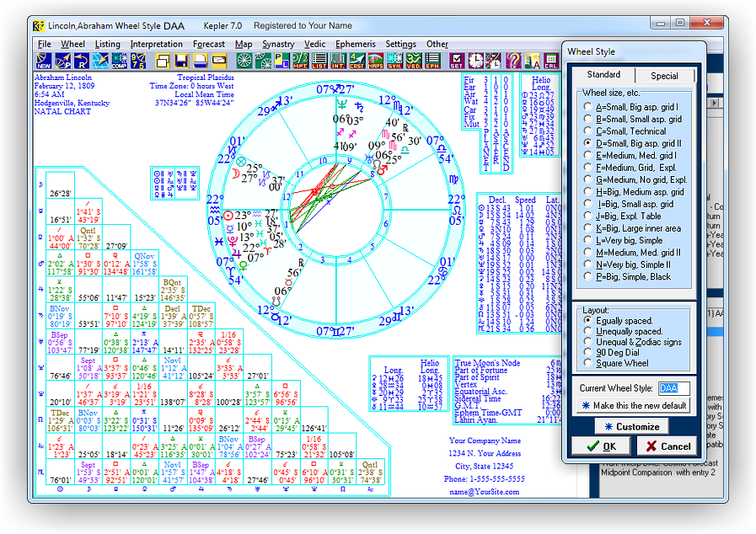Screen dimensions: 756x534
Task: Select wheel size N=Very big, Simple II
Action: 627,264
